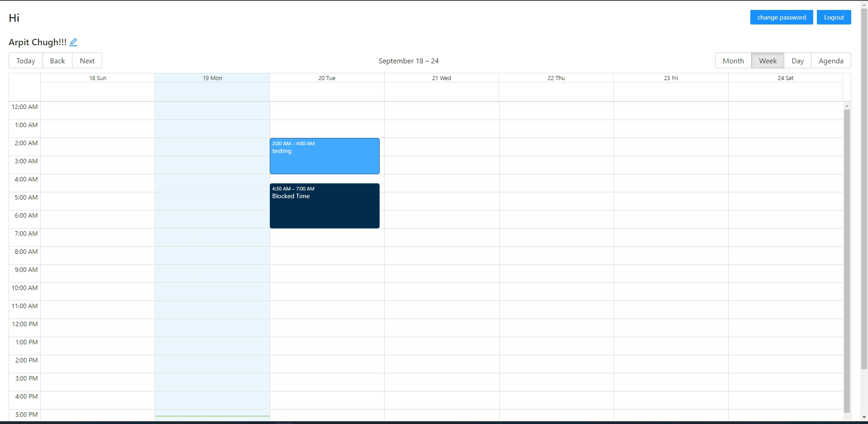
Task: Click the September 18 – 24 title
Action: pos(408,60)
